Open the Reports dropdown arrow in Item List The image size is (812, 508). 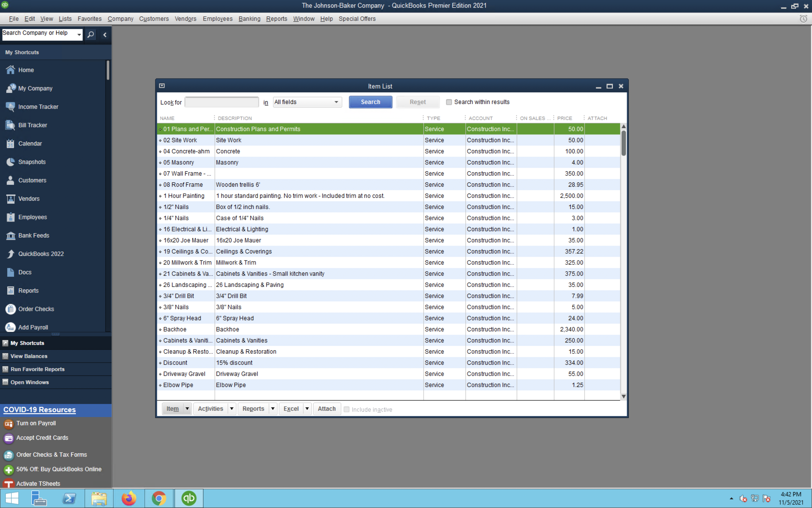point(273,409)
